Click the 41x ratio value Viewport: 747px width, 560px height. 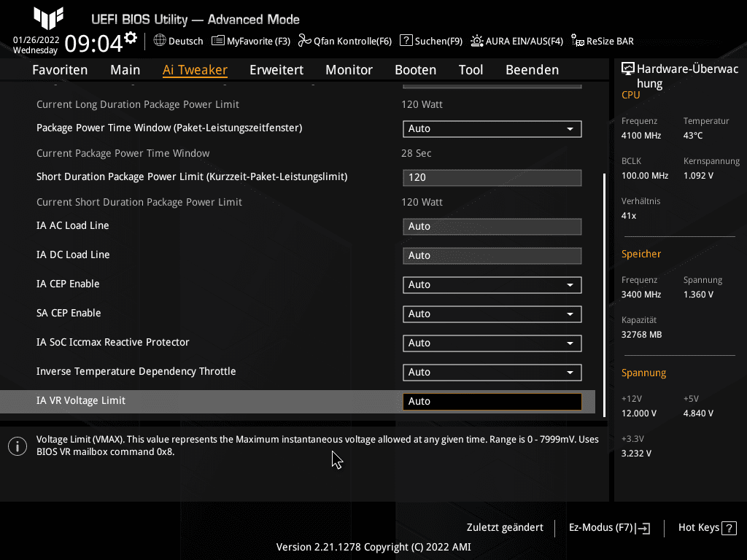click(x=629, y=216)
